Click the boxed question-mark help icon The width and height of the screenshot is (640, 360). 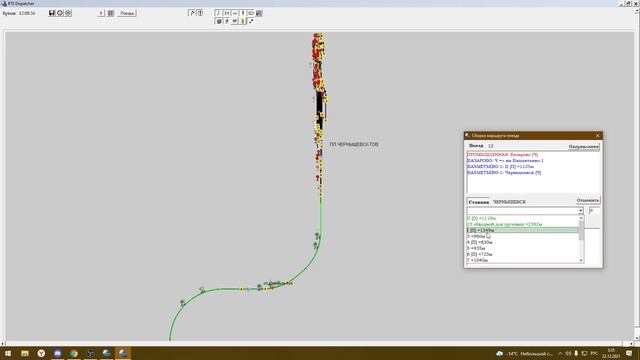200,13
